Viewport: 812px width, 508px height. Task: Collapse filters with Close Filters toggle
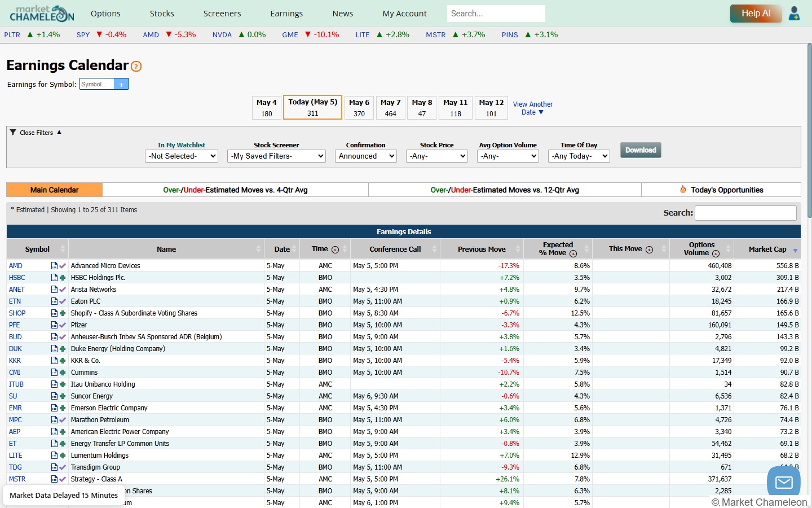36,133
